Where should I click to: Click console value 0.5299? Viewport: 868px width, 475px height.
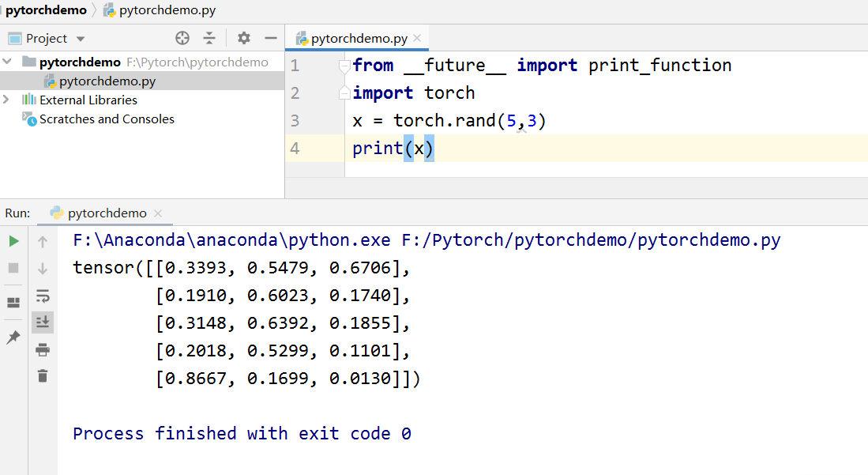pyautogui.click(x=278, y=351)
